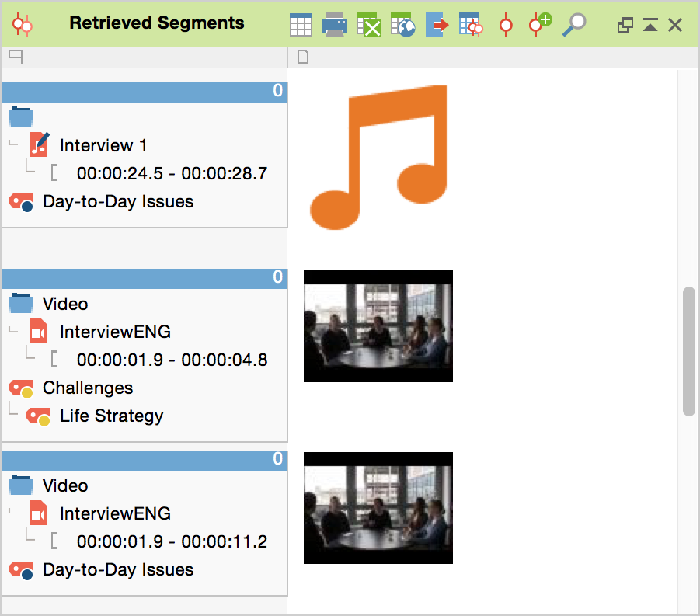
Task: Export retrieved segments to Excel
Action: [x=369, y=25]
